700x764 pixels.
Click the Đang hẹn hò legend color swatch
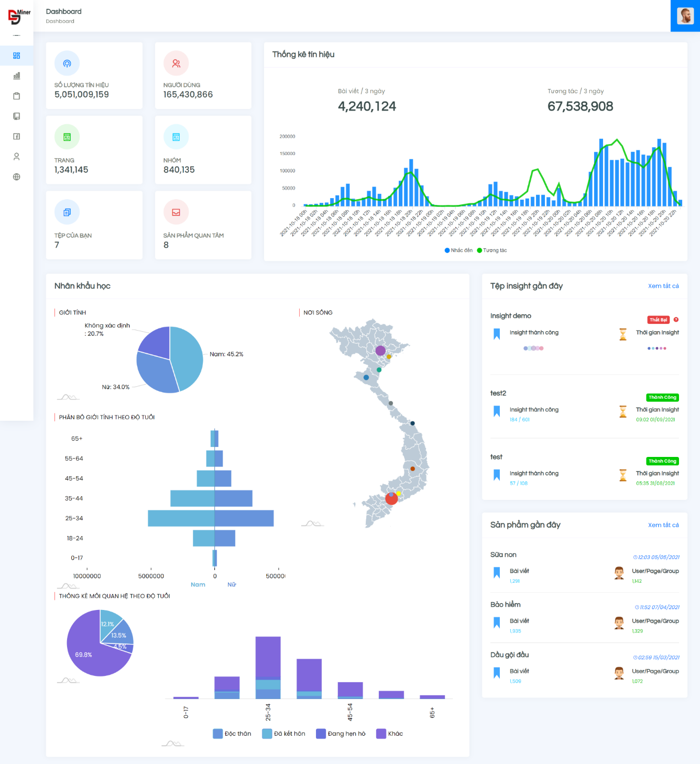321,734
